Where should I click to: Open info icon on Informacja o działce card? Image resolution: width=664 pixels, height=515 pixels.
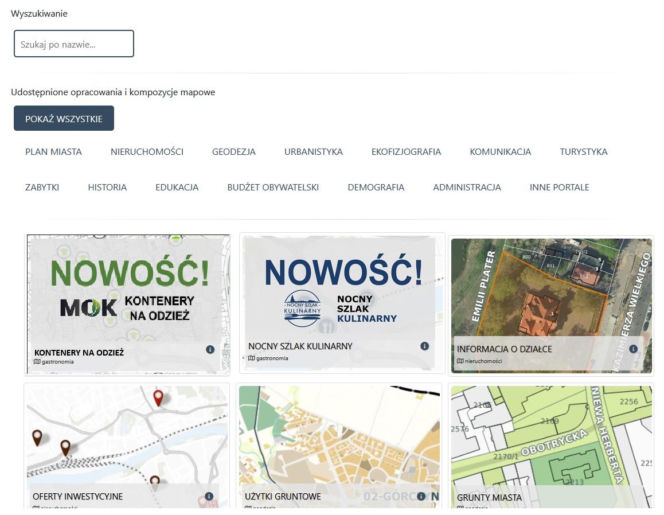coord(633,349)
